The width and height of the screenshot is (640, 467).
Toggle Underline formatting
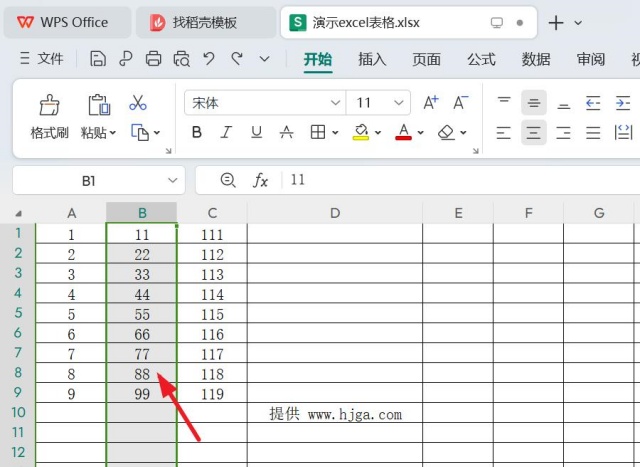256,132
